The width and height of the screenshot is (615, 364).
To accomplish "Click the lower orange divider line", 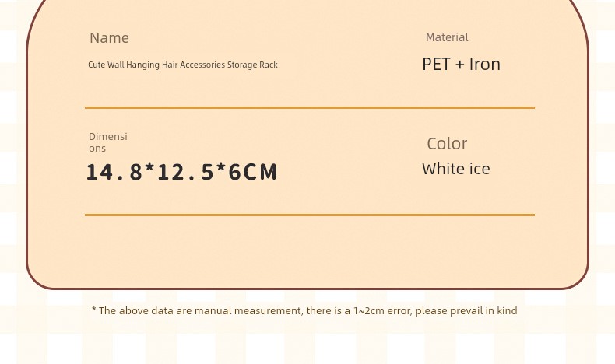I will tap(310, 215).
